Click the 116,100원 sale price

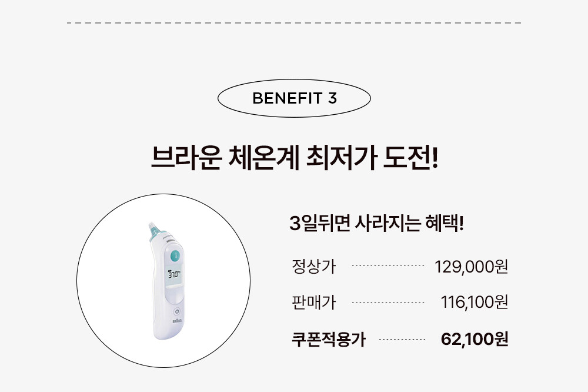click(x=474, y=303)
